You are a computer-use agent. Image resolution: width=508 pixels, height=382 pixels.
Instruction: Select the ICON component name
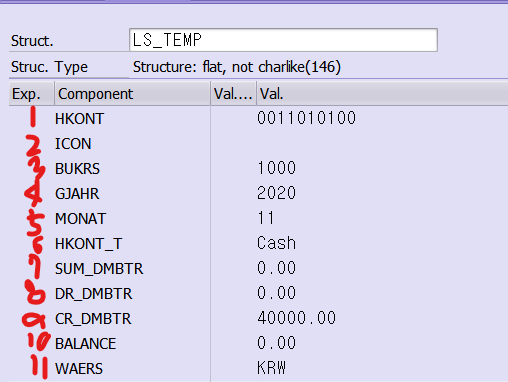[x=73, y=144]
